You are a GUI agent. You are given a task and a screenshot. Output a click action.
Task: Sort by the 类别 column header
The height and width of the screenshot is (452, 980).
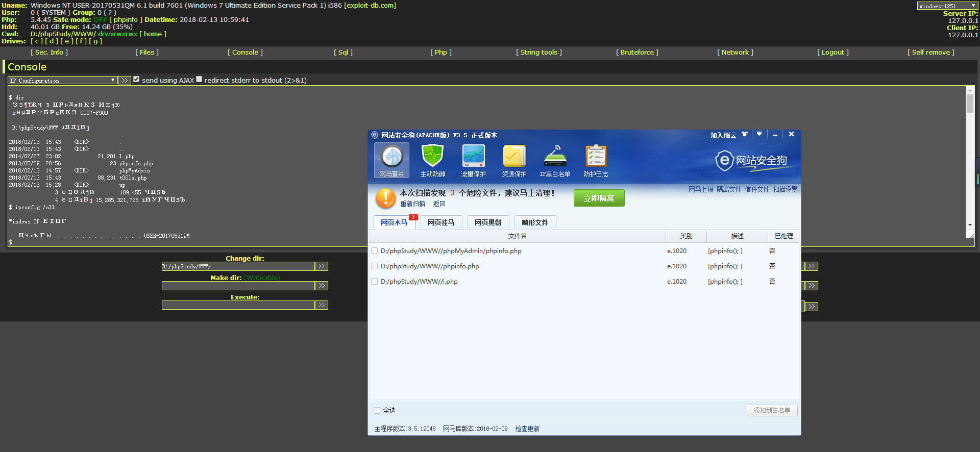coord(686,236)
